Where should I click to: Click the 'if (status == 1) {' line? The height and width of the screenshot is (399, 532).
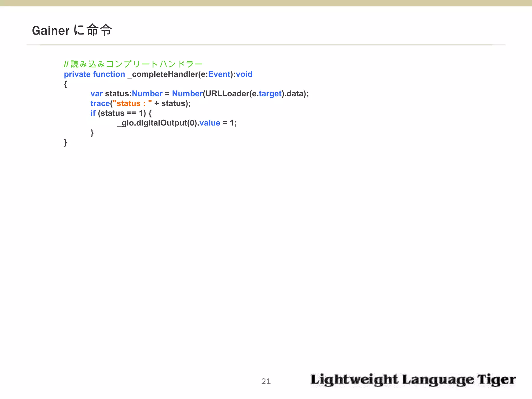click(x=121, y=113)
